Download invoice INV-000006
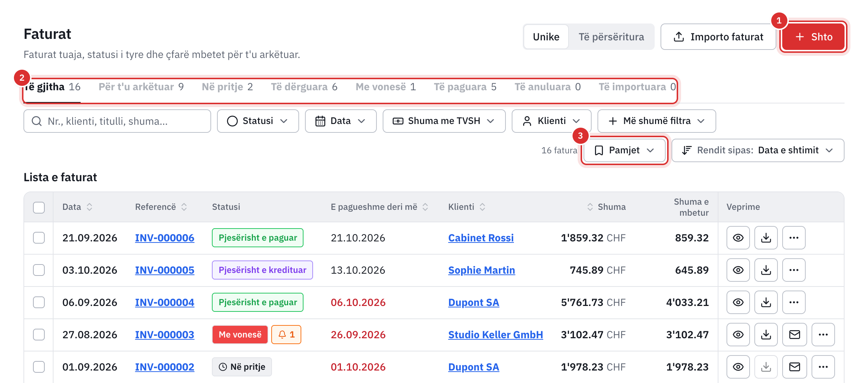The width and height of the screenshot is (868, 383). (x=766, y=238)
